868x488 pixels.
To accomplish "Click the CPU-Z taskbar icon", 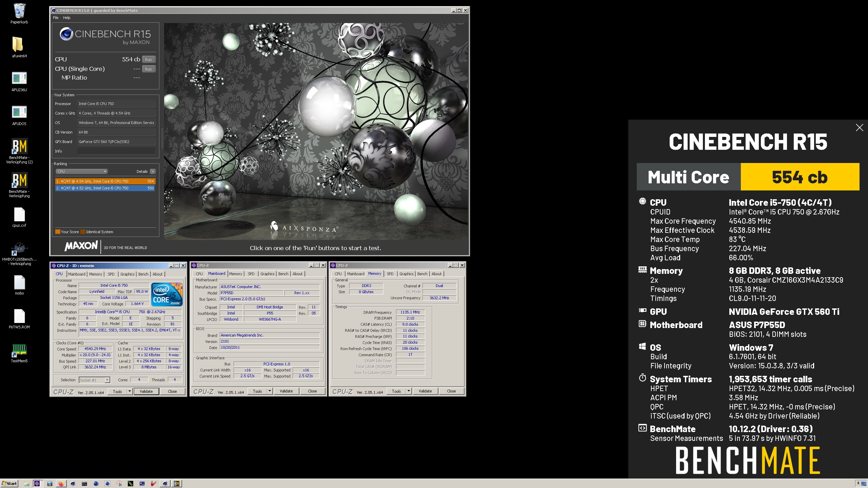I will 37,484.
